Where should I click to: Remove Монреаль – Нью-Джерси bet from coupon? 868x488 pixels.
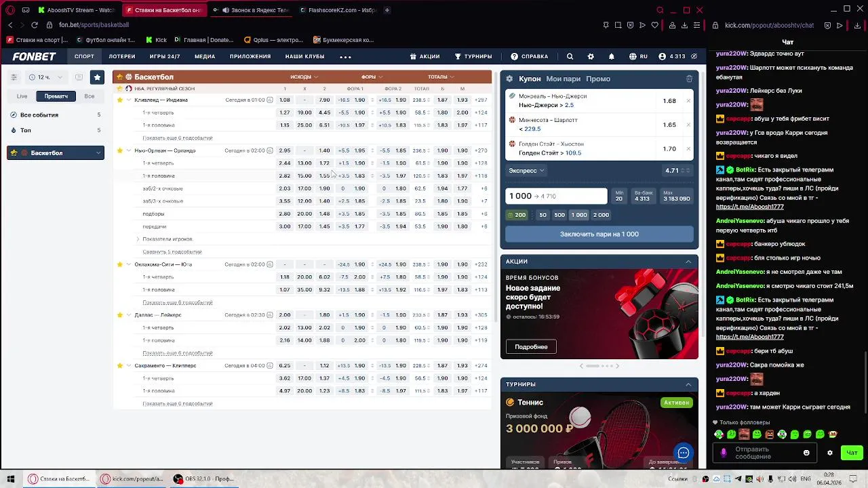[688, 101]
